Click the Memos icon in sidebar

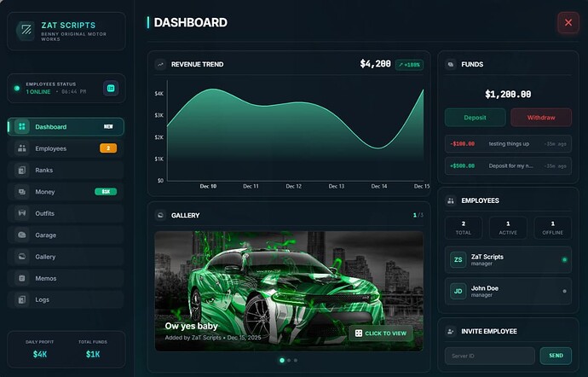point(22,278)
